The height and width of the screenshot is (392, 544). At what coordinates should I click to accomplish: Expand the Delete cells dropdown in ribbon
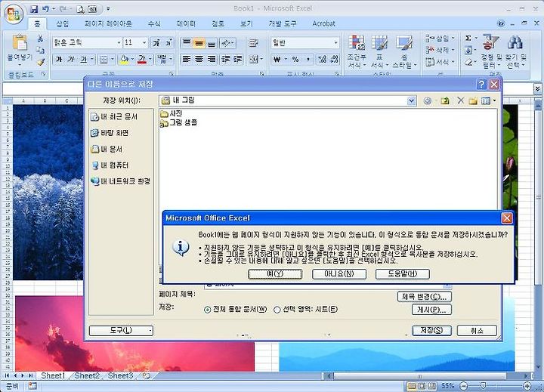click(453, 50)
